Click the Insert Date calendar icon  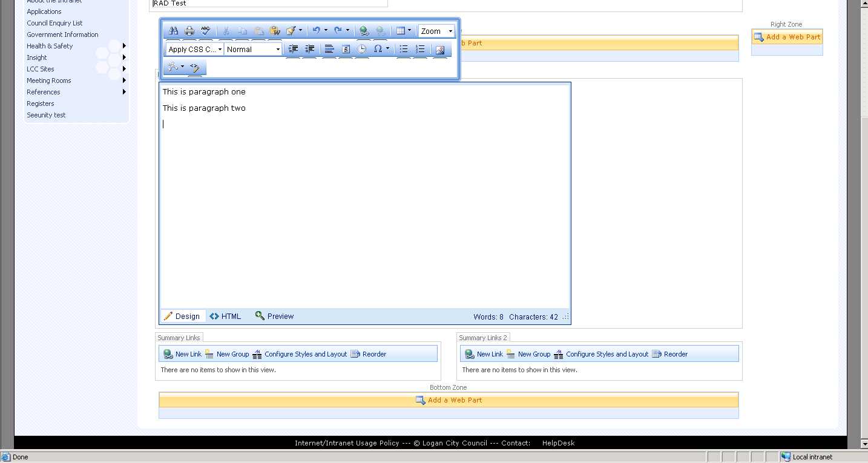pos(346,50)
